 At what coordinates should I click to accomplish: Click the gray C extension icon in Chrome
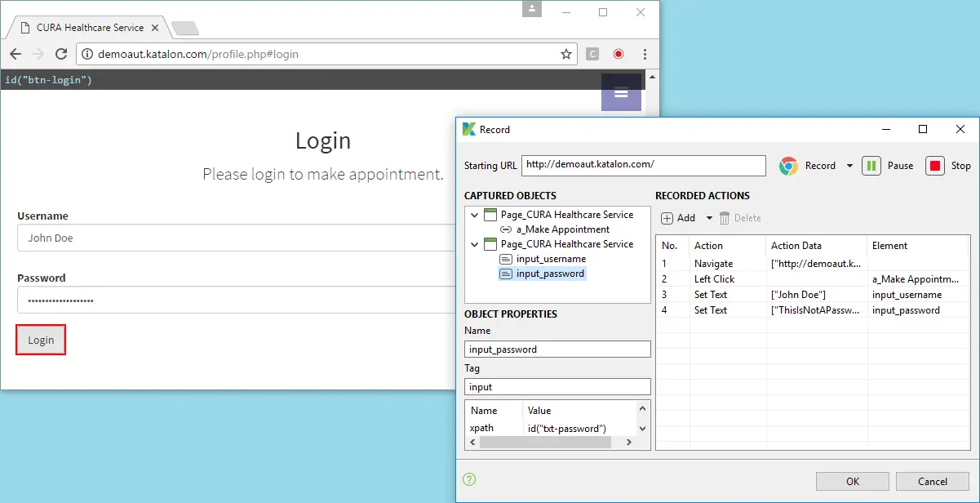[592, 54]
